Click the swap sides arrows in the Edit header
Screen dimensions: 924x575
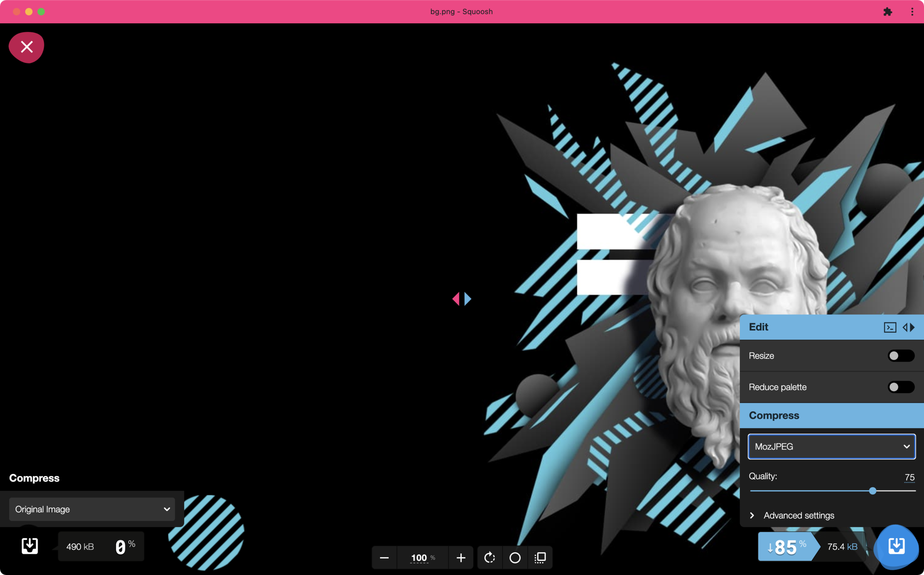[x=909, y=327]
